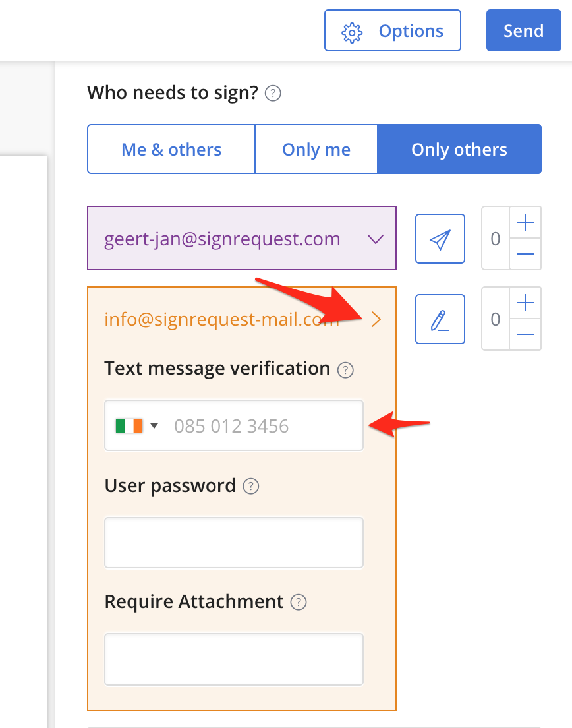The image size is (572, 728).
Task: Click the gear icon in Options button
Action: (x=352, y=32)
